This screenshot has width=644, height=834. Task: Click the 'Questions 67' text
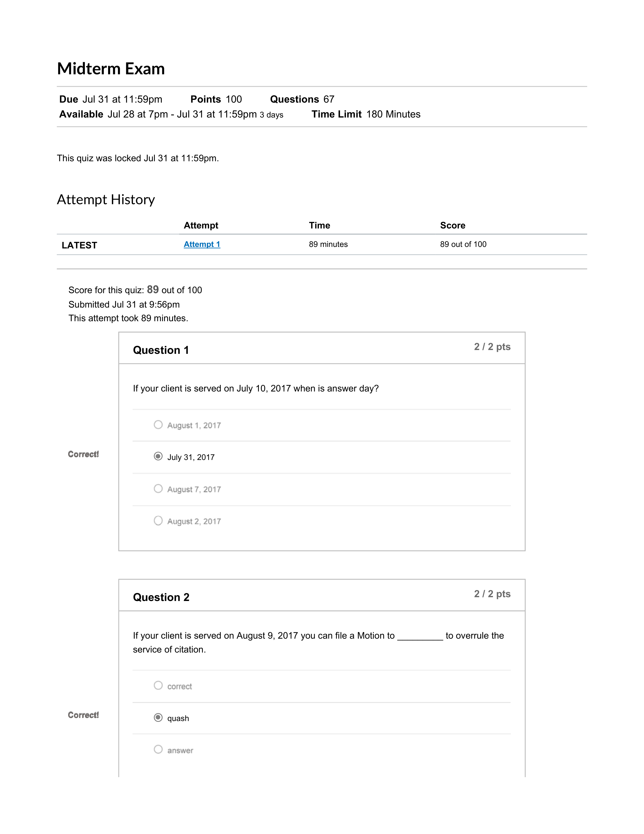pos(302,99)
